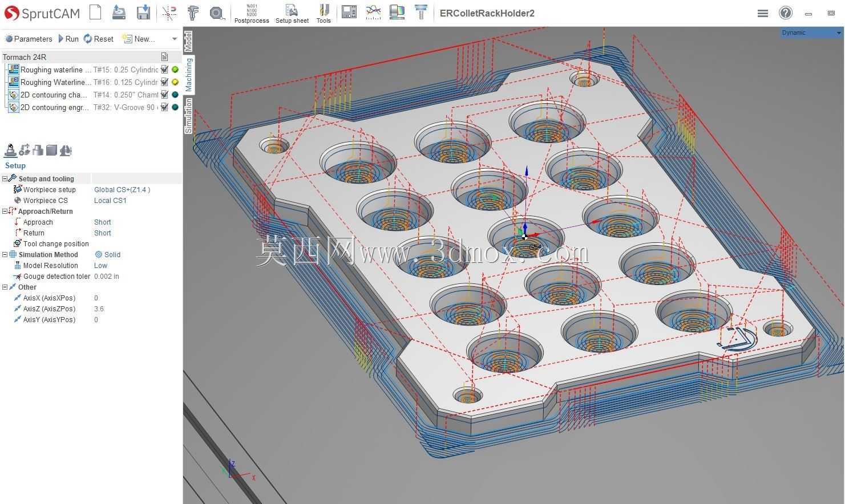Click yellow status light of T#16 operation
The height and width of the screenshot is (504, 845).
pyautogui.click(x=175, y=82)
